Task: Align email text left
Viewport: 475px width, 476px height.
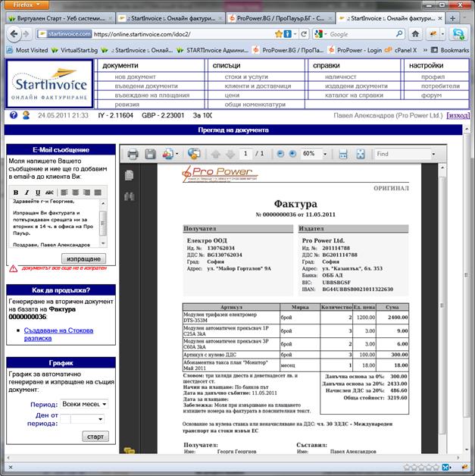Action: (x=64, y=193)
